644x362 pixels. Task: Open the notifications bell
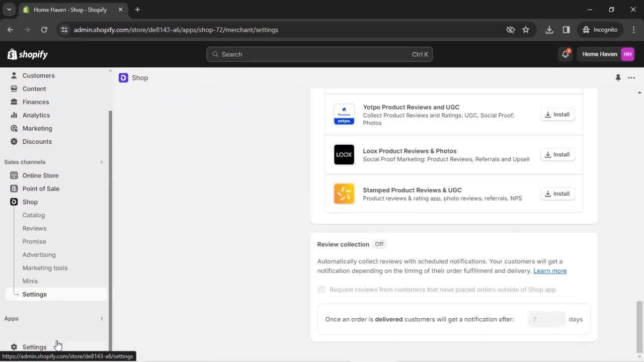(566, 54)
